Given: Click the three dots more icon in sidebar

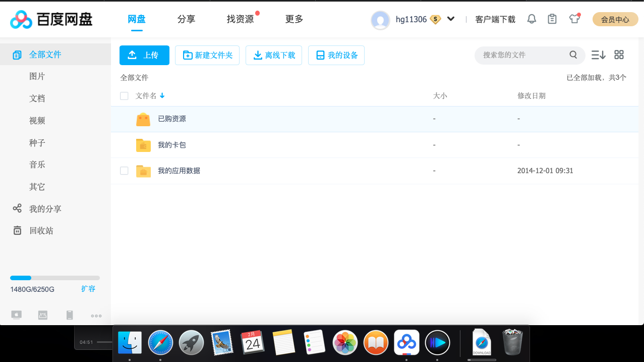Looking at the screenshot, I should (96, 316).
